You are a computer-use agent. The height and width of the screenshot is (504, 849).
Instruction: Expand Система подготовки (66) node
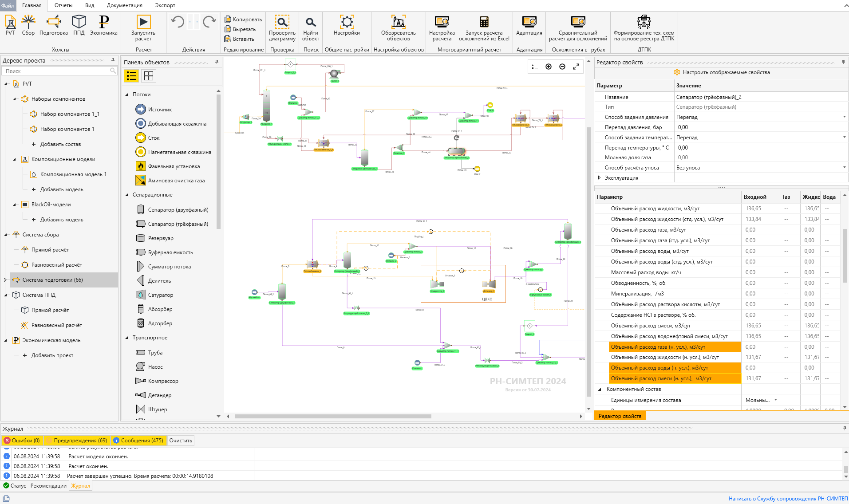tap(5, 280)
